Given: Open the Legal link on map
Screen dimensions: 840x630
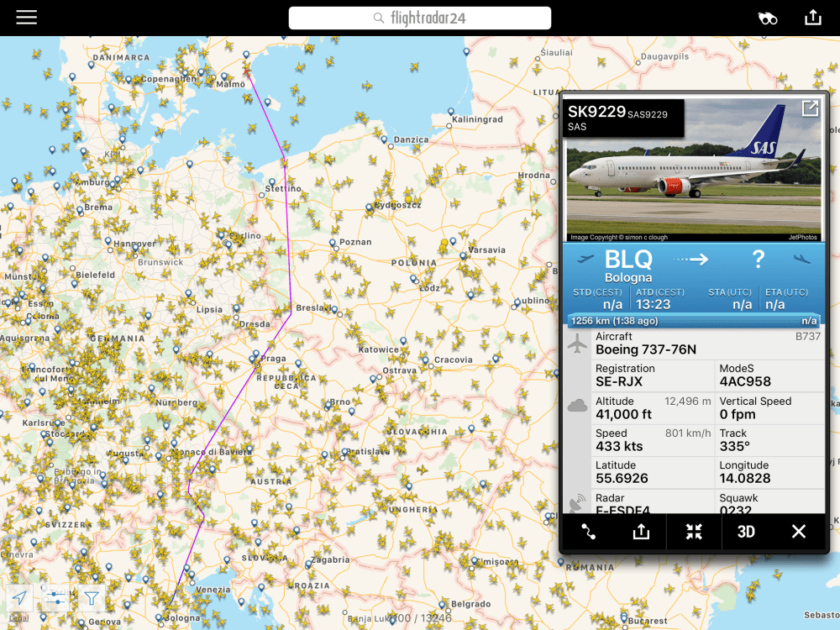Looking at the screenshot, I should [18, 619].
